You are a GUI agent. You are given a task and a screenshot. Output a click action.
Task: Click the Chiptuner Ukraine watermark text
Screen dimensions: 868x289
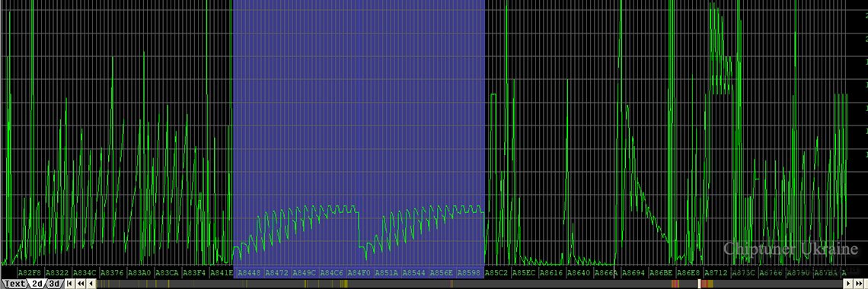coord(790,249)
